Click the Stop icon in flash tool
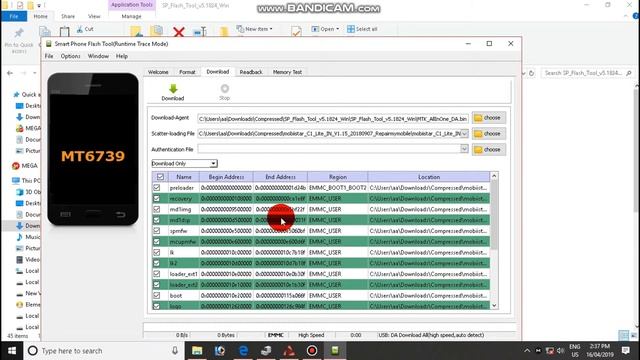 [224, 89]
